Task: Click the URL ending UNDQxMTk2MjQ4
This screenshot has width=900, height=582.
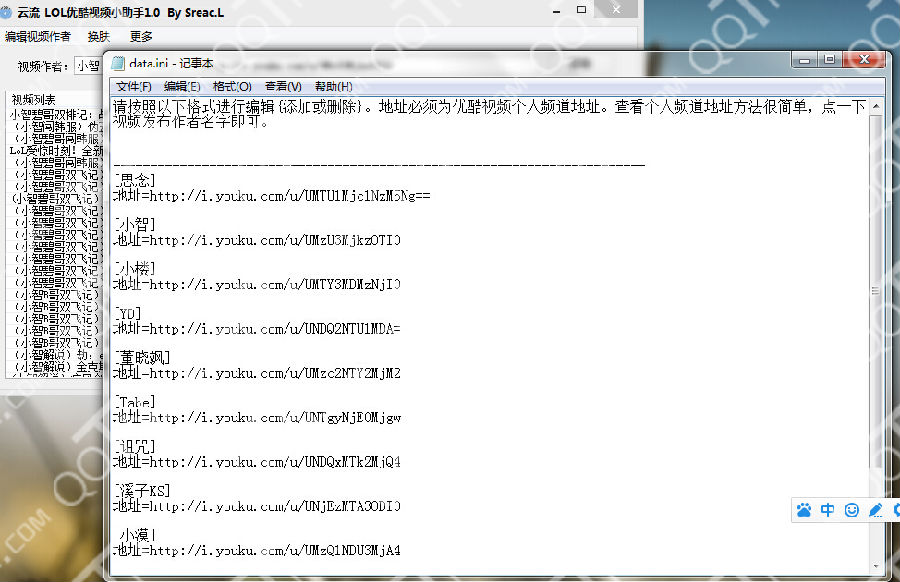Action: point(257,462)
